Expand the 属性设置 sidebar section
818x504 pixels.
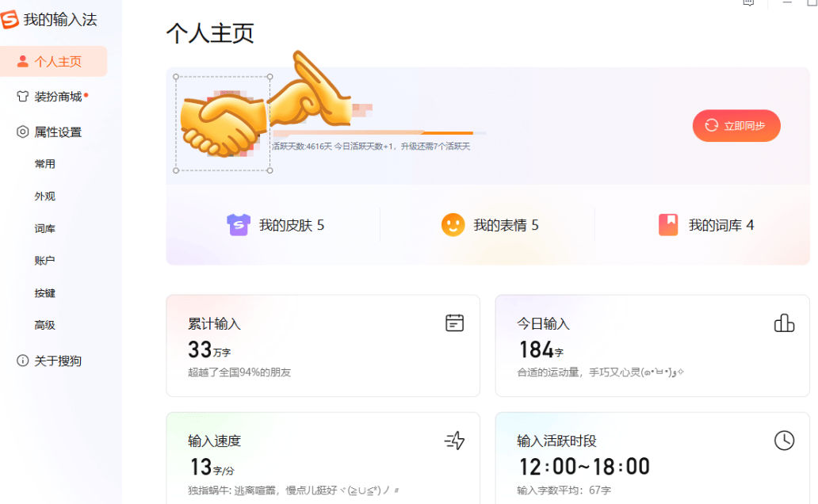coord(57,132)
